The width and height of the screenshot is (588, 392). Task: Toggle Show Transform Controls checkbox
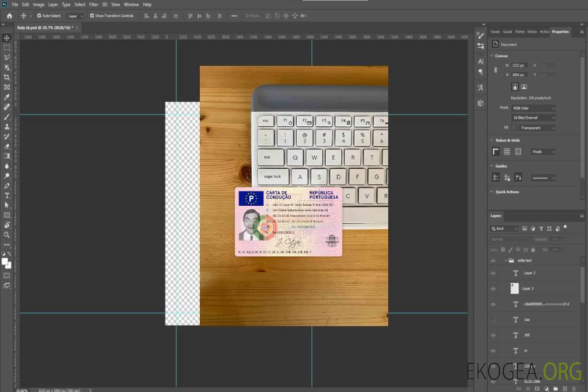click(92, 16)
